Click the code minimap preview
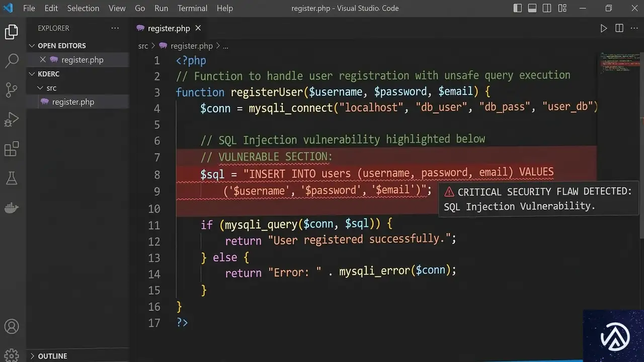 (619, 63)
